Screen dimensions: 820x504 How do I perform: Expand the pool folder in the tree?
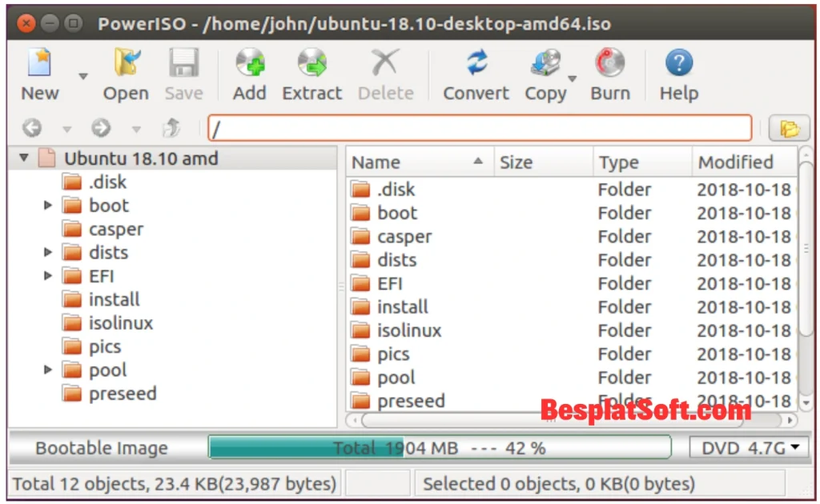pyautogui.click(x=47, y=369)
